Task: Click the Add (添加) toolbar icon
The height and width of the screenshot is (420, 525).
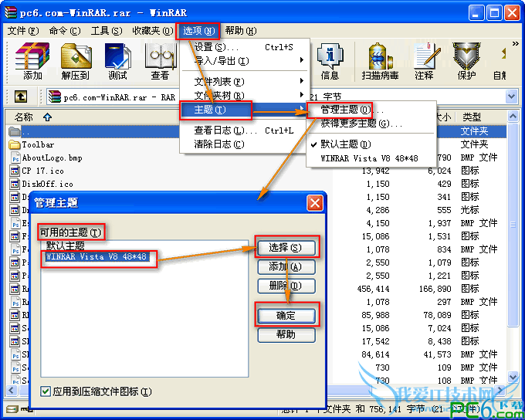Action: pyautogui.click(x=32, y=61)
